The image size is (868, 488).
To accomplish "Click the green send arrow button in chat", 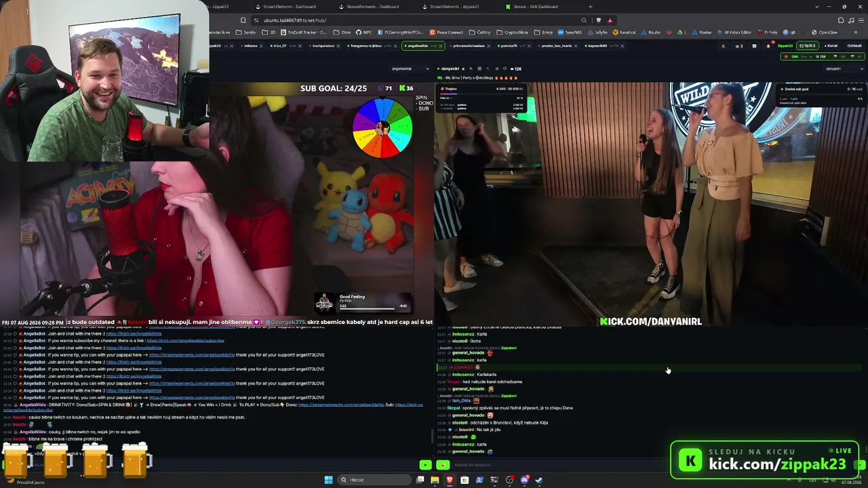I will click(425, 465).
